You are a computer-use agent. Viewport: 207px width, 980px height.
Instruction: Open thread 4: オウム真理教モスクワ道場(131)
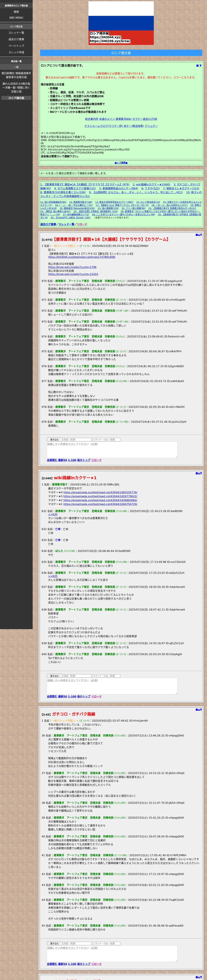[75, 188]
